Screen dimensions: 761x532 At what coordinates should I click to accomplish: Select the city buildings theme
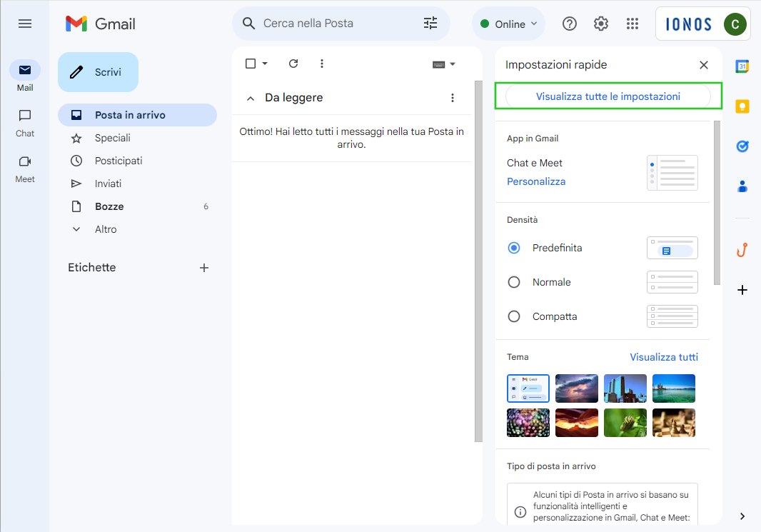(625, 388)
